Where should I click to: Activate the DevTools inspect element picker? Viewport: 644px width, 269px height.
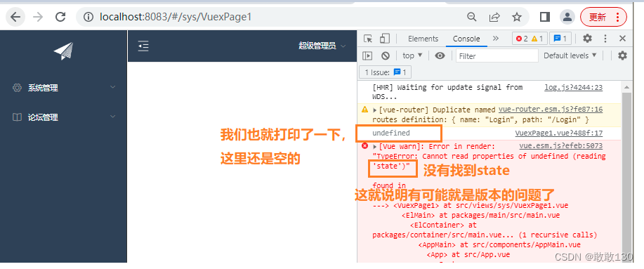click(x=368, y=39)
